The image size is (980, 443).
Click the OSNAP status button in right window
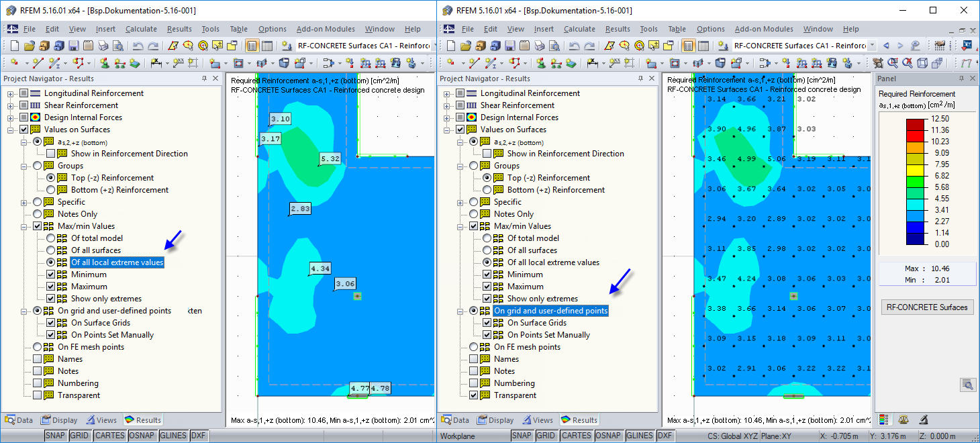coord(608,436)
